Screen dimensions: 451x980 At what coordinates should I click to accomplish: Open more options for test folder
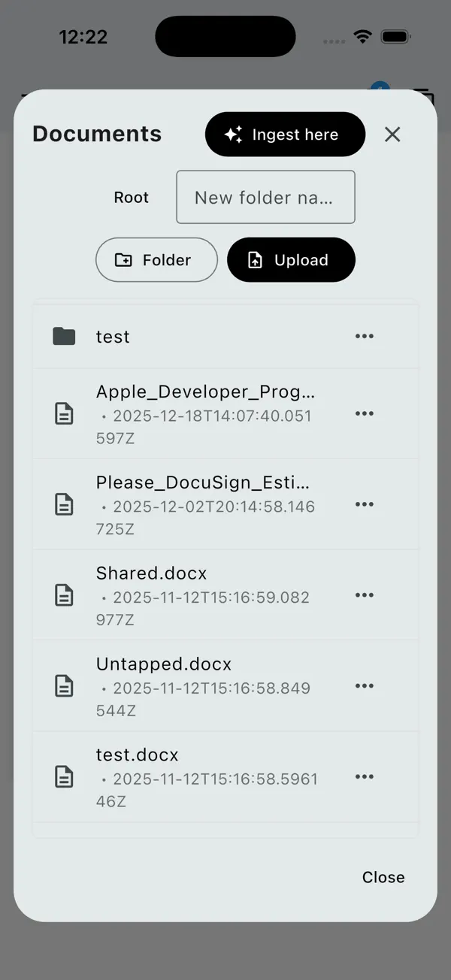365,337
